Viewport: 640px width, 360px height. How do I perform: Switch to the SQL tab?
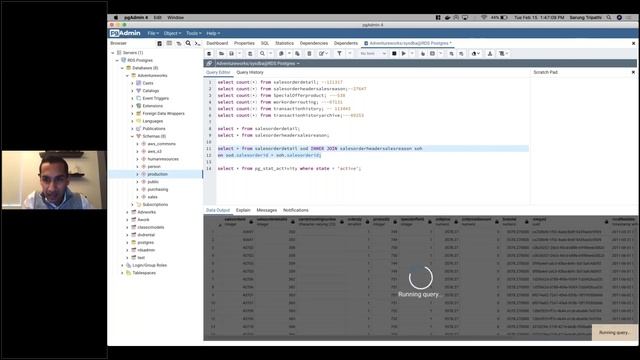click(265, 43)
